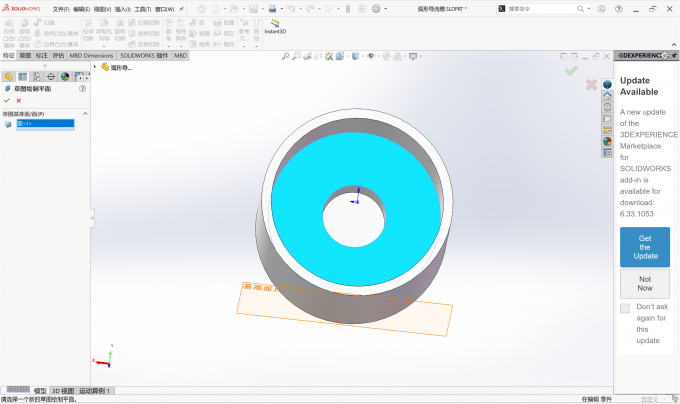Open the DimXpertManager crosshair tab icon
Image resolution: width=680 pixels, height=404 pixels.
(x=51, y=77)
